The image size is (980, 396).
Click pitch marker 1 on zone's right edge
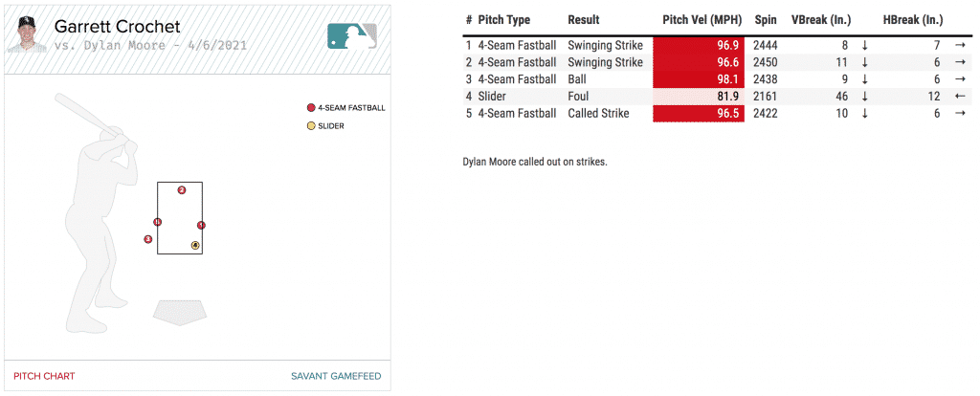pos(201,225)
